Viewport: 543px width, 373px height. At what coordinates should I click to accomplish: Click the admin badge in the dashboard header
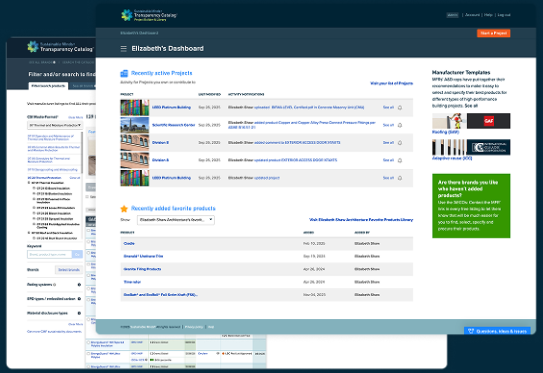click(452, 15)
